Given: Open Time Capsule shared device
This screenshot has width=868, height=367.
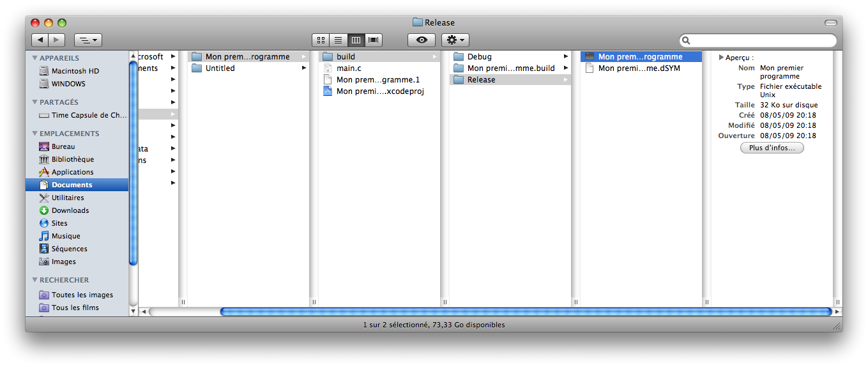Looking at the screenshot, I should point(77,116).
